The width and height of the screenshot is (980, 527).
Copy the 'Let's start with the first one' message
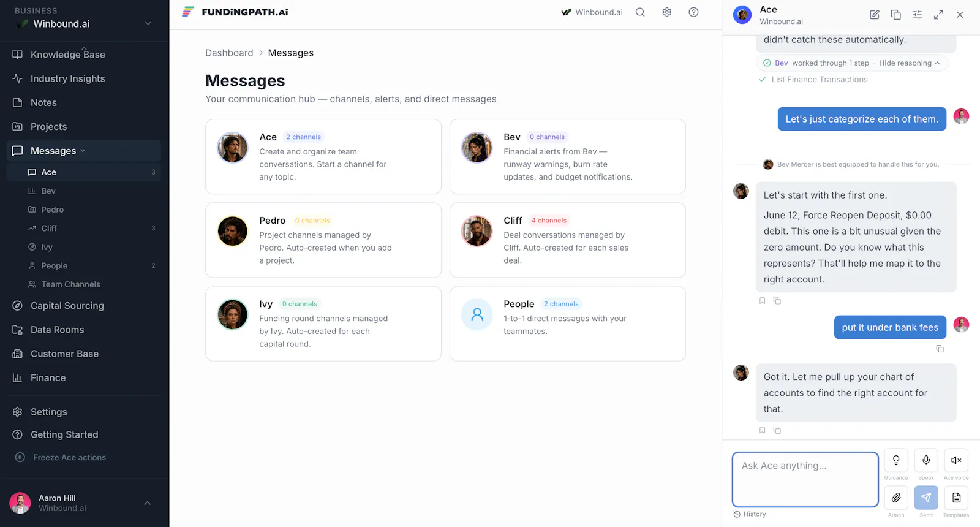pos(777,301)
